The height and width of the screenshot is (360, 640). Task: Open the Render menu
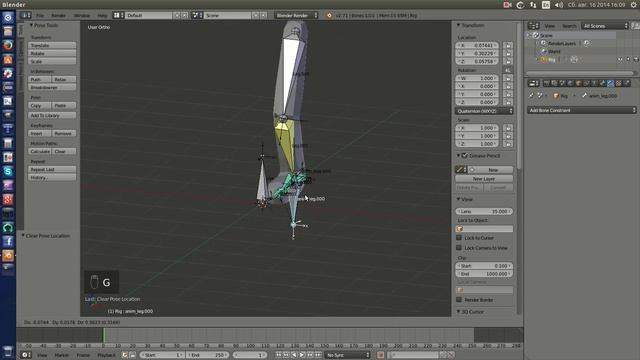58,16
